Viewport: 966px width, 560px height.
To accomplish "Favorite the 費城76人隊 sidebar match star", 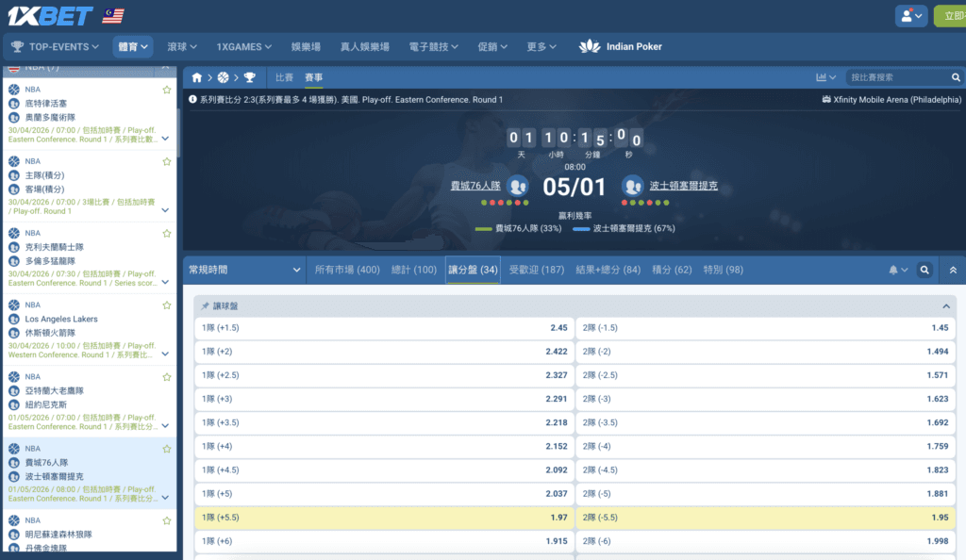I will (166, 450).
